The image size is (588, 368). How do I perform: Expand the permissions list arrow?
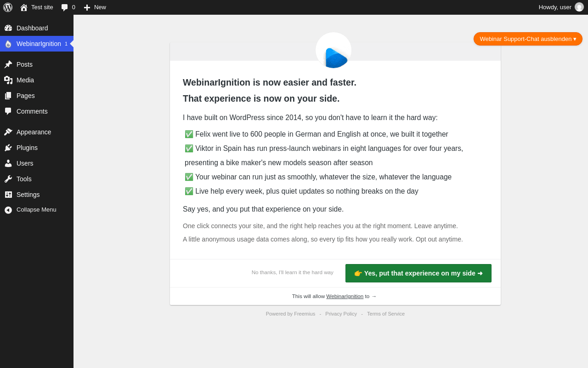pyautogui.click(x=374, y=296)
